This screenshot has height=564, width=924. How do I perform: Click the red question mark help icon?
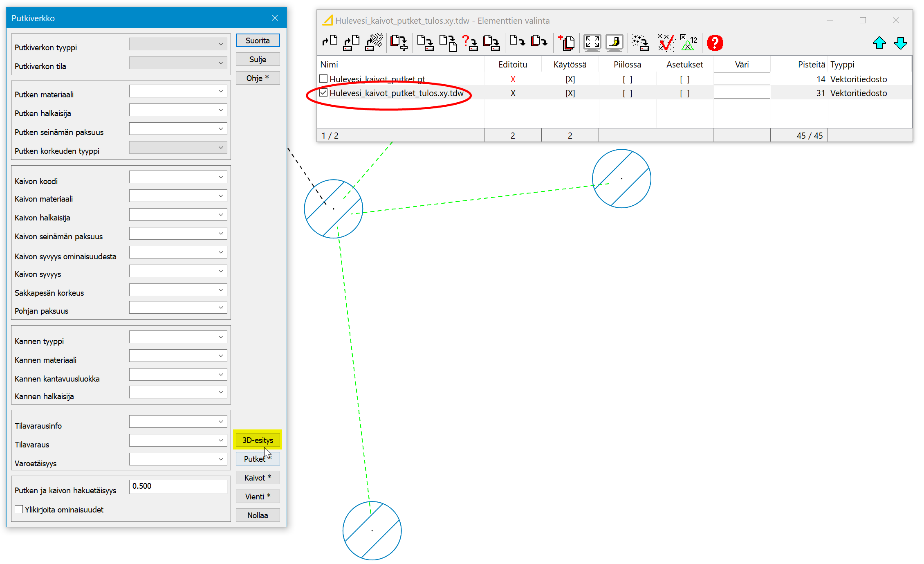click(x=715, y=43)
